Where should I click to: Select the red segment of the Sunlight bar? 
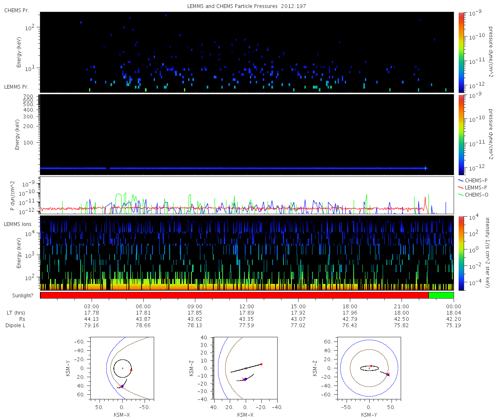[234, 295]
